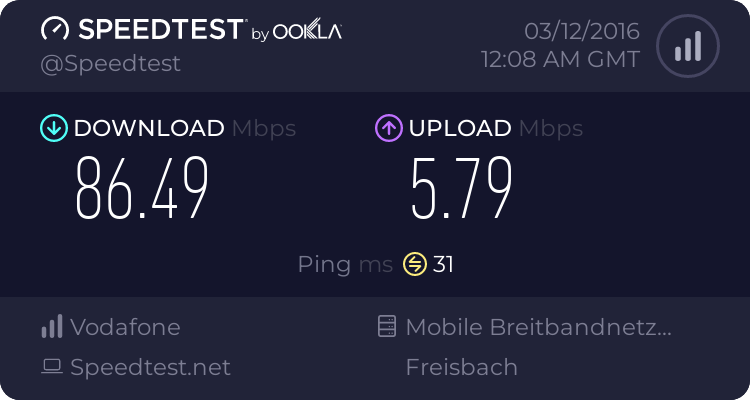This screenshot has height=400, width=750.
Task: Click the Vodafone provider name
Action: click(x=125, y=327)
